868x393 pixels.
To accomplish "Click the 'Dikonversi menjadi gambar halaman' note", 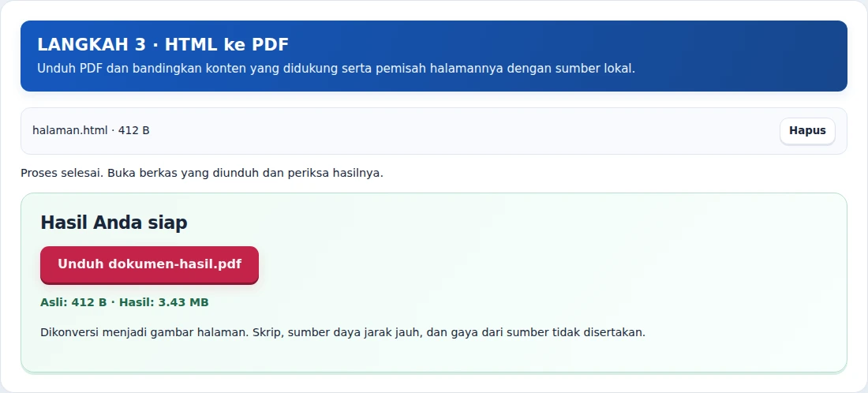I will point(342,333).
